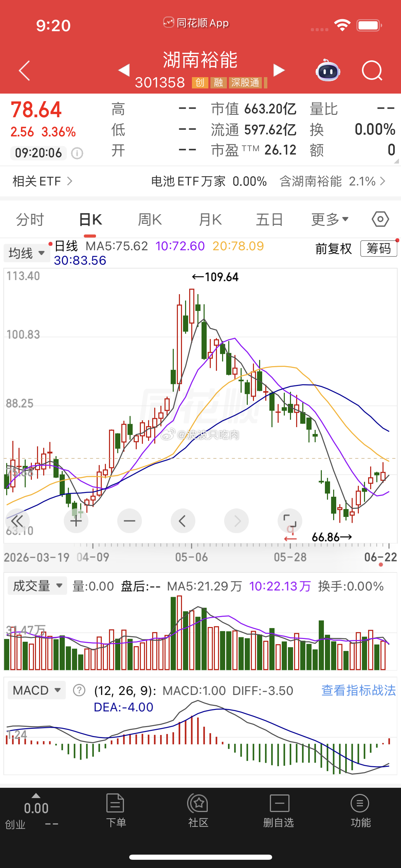The image size is (401, 868).
Task: Open the 功能 functions icon
Action: [360, 811]
